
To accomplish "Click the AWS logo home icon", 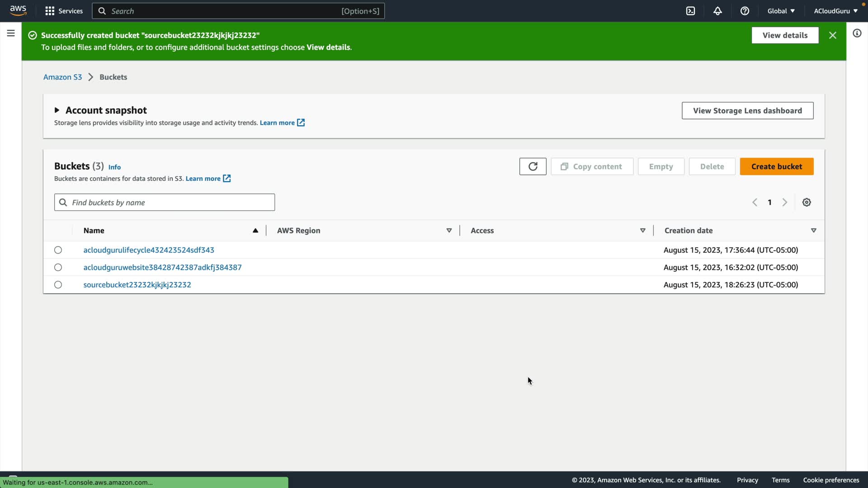I will coord(18,10).
